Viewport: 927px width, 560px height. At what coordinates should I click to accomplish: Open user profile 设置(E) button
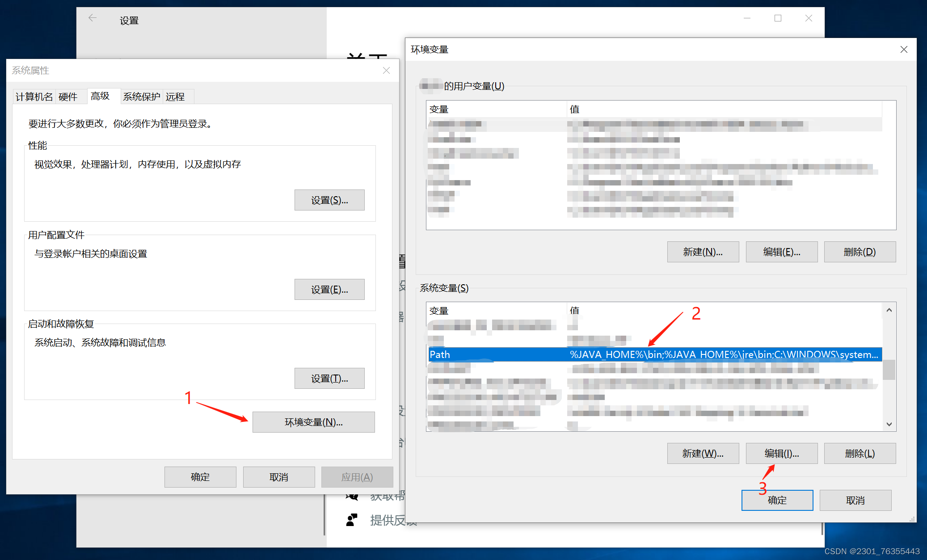coord(329,290)
